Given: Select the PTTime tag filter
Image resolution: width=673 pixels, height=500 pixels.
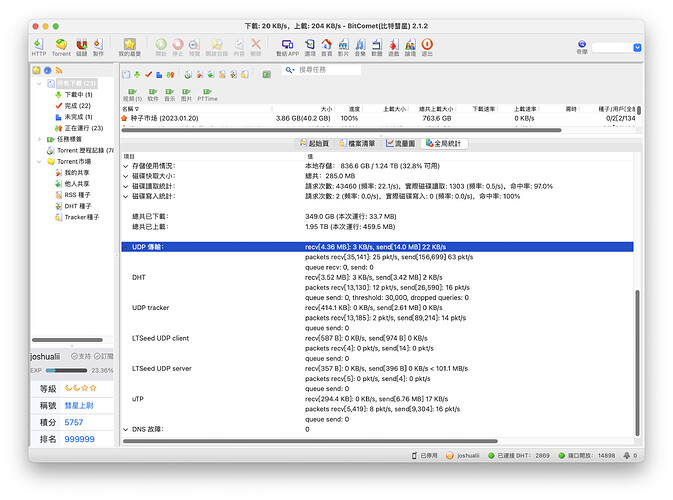Looking at the screenshot, I should click(207, 95).
